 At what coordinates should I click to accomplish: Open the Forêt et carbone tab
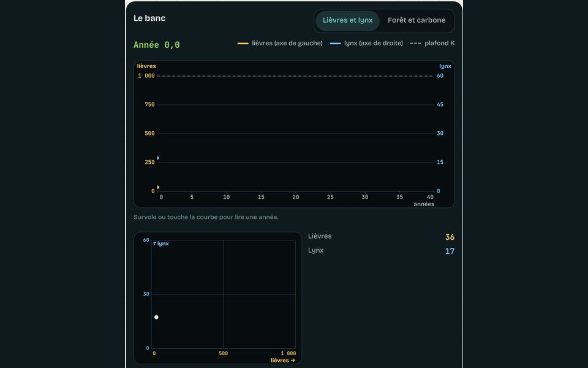coord(417,20)
